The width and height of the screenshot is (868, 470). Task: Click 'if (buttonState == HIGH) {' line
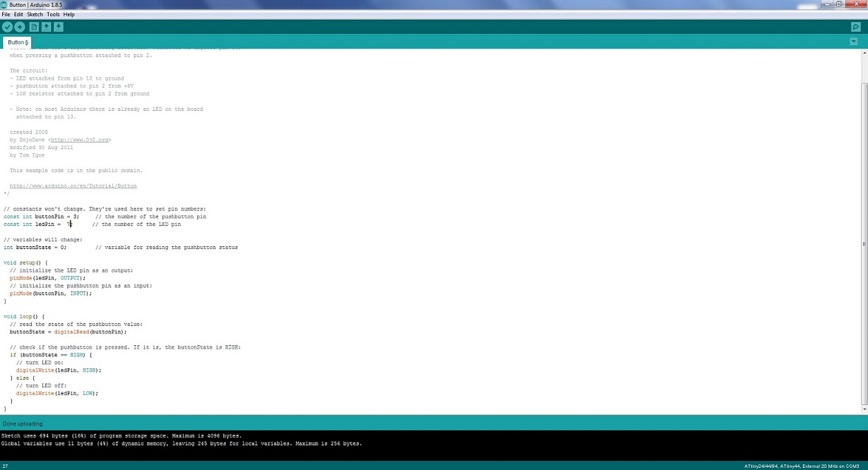pos(51,355)
